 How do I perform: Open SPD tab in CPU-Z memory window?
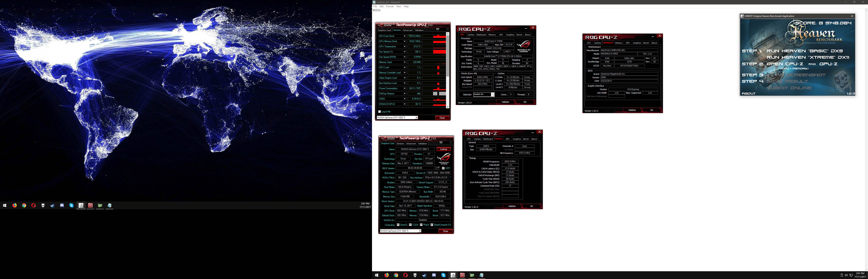point(507,139)
